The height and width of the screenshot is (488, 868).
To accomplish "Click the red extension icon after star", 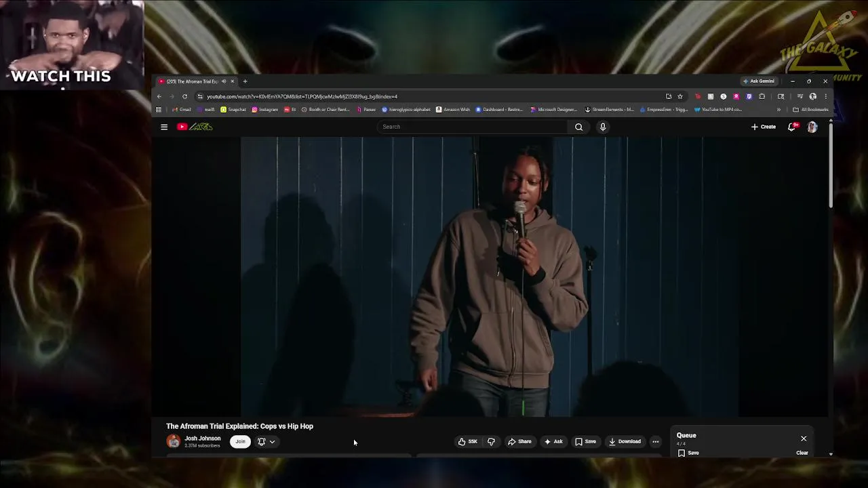I will tap(698, 96).
